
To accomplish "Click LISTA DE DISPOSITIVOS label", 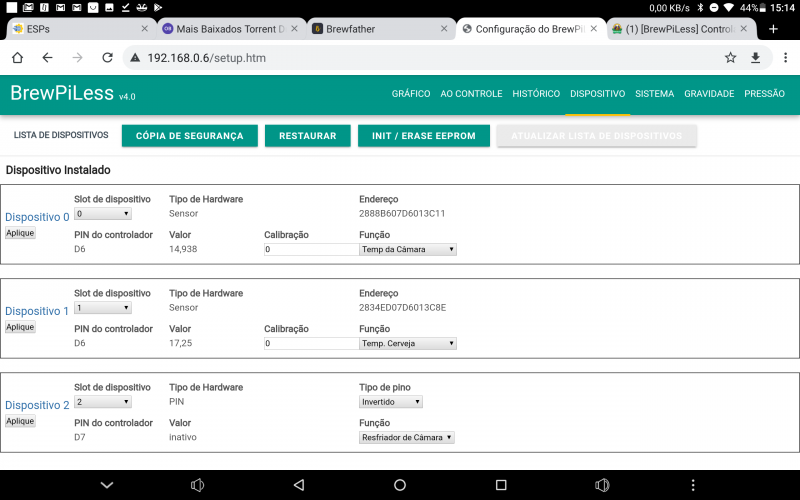I will tap(61, 135).
